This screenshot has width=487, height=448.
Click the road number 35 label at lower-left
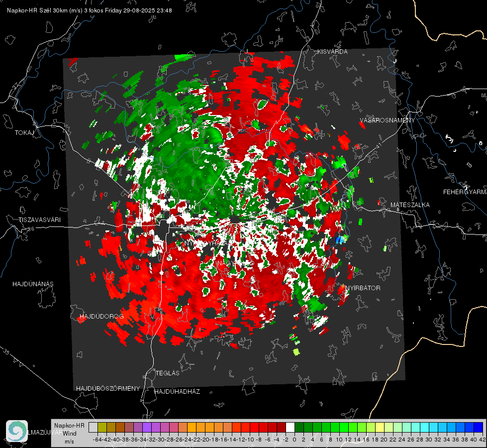coord(6,351)
